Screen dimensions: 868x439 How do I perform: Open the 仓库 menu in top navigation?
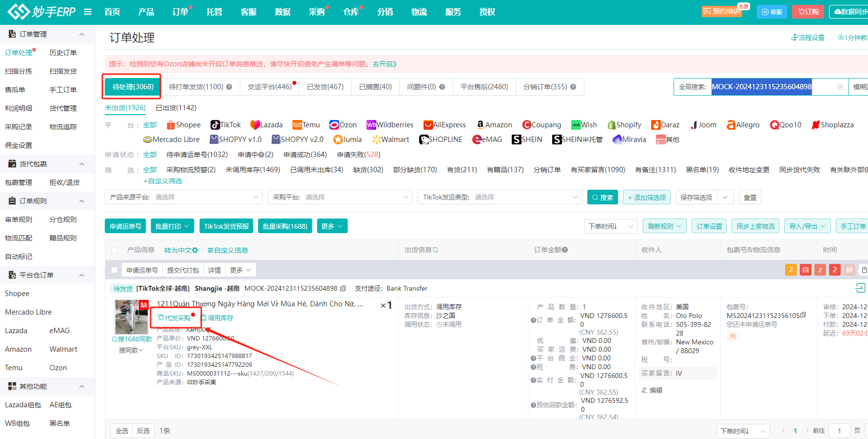pos(351,11)
